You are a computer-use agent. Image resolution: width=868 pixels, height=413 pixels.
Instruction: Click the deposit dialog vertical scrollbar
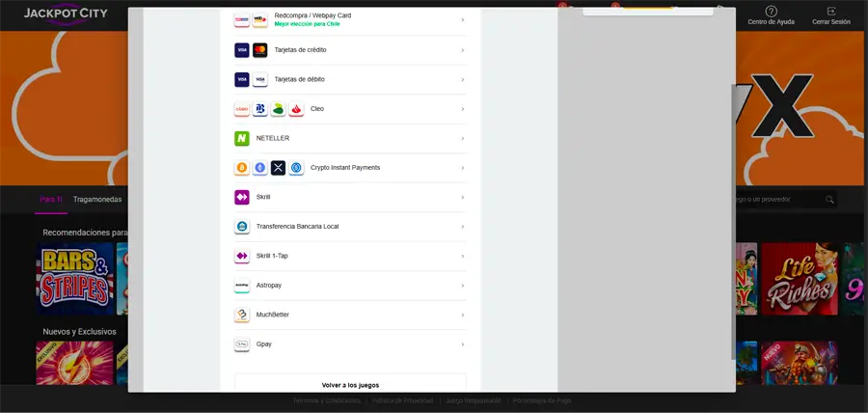point(734,221)
